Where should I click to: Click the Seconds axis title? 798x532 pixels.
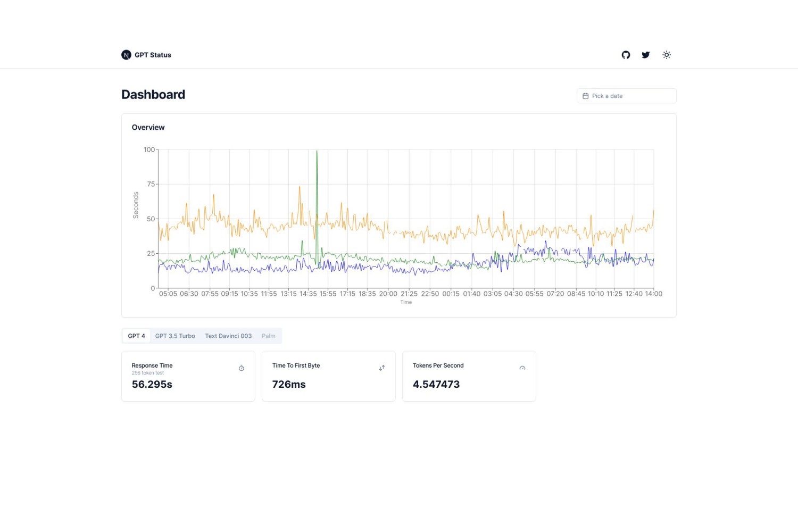click(x=136, y=205)
